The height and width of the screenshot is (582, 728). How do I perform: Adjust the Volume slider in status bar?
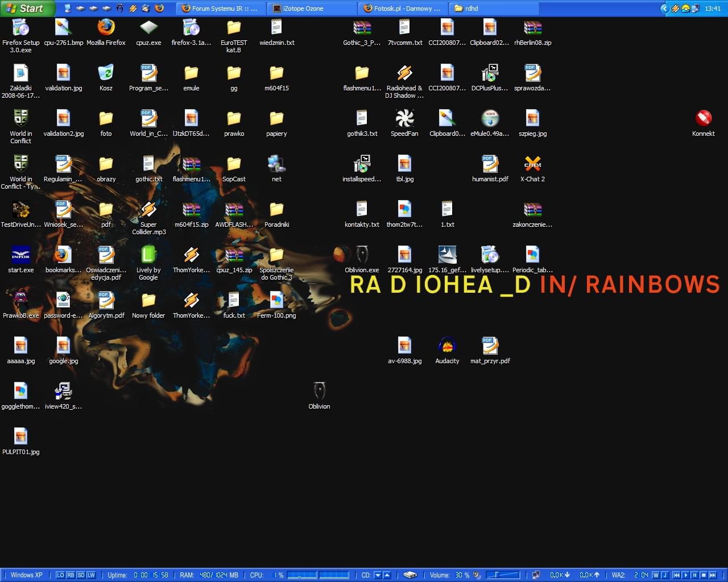503,575
